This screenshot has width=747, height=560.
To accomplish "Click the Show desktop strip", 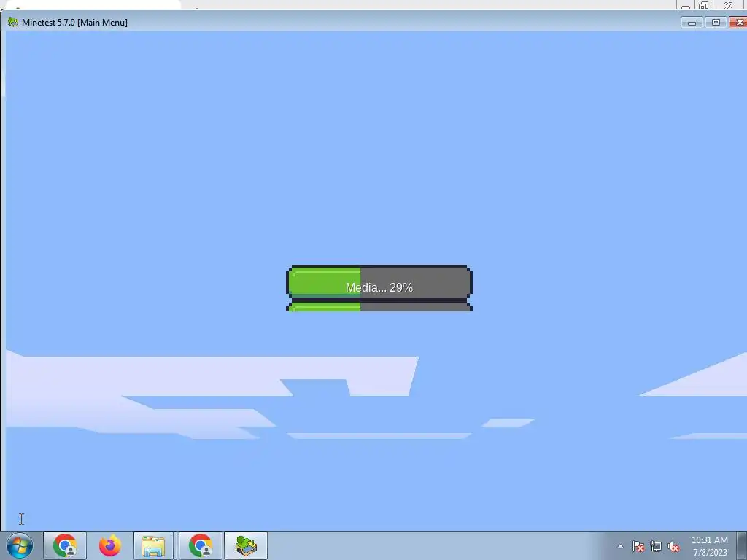I will click(742, 545).
